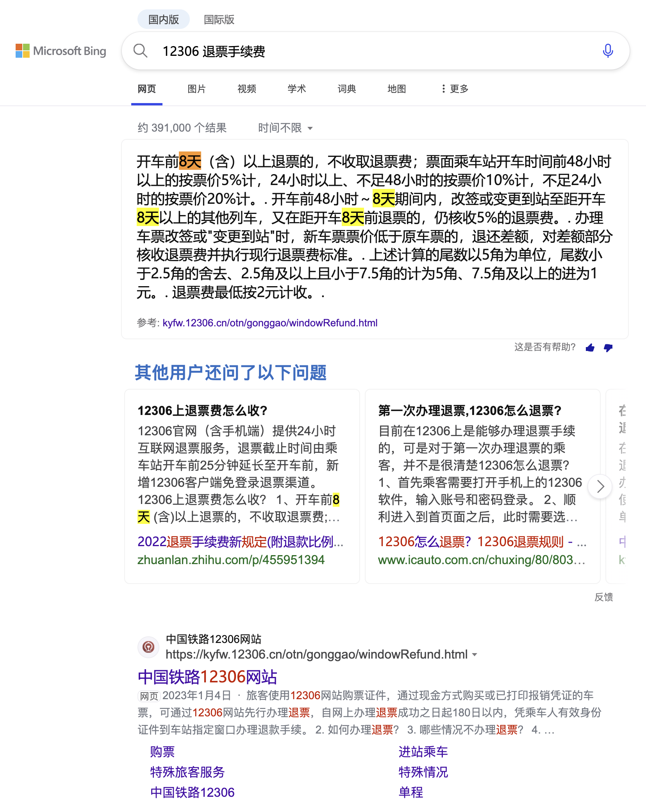The height and width of the screenshot is (812, 646).
Task: Select the 学术 tab
Action: tap(297, 89)
